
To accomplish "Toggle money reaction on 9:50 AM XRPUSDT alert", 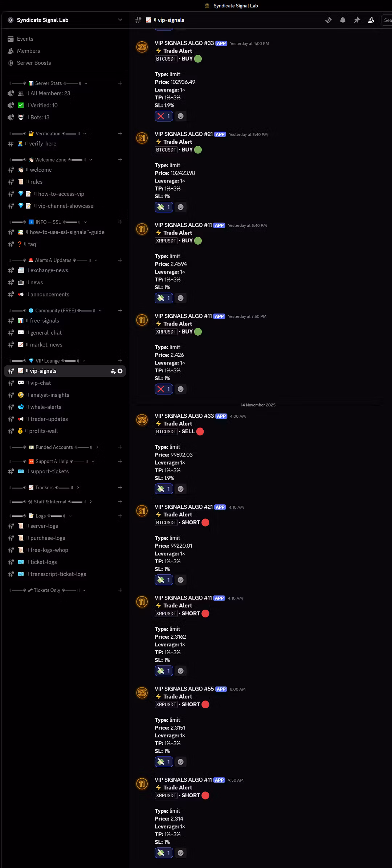I will point(164,853).
